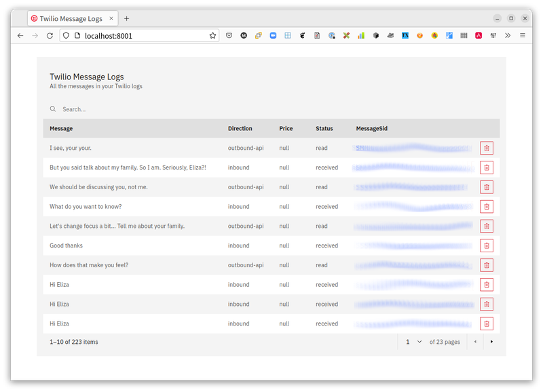The width and height of the screenshot is (543, 392).
Task: Open a new browser tab
Action: point(126,19)
